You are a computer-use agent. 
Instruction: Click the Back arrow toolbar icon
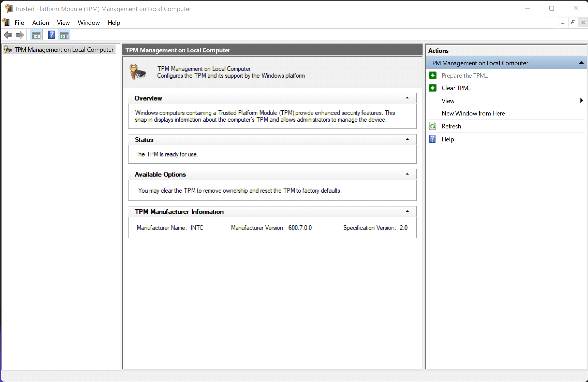[x=8, y=35]
